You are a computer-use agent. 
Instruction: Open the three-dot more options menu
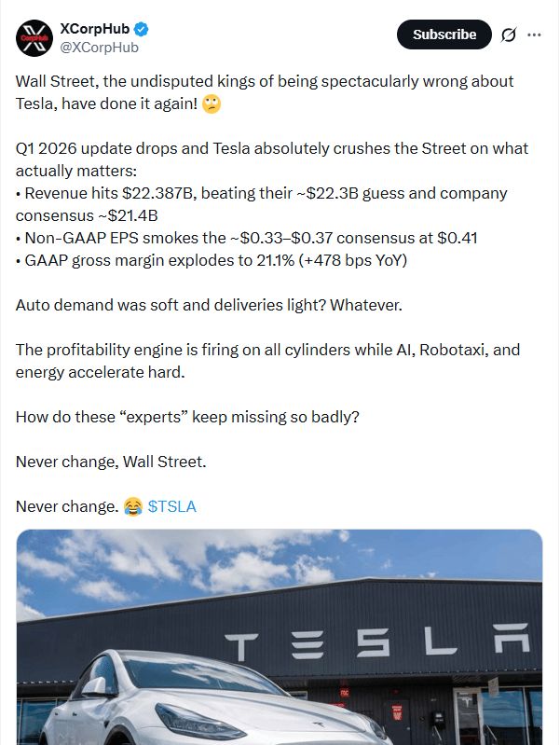tap(534, 34)
